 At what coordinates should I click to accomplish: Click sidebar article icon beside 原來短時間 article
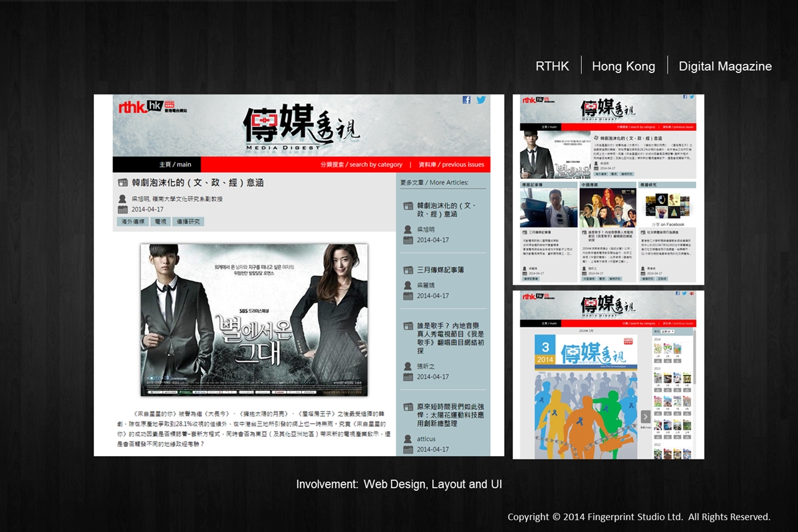click(x=408, y=406)
